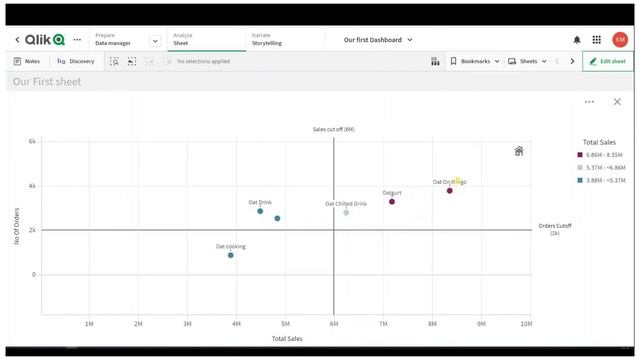Open the Discovery insights tool

click(x=76, y=61)
